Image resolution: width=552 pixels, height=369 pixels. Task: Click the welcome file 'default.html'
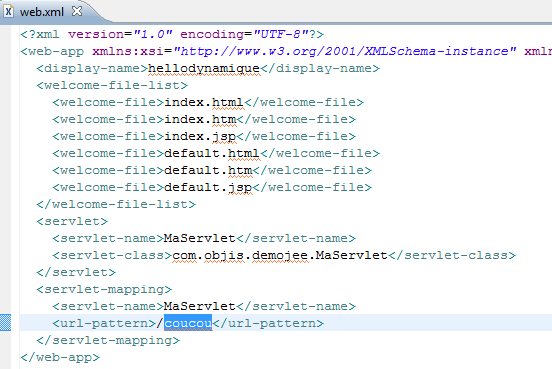coord(212,154)
